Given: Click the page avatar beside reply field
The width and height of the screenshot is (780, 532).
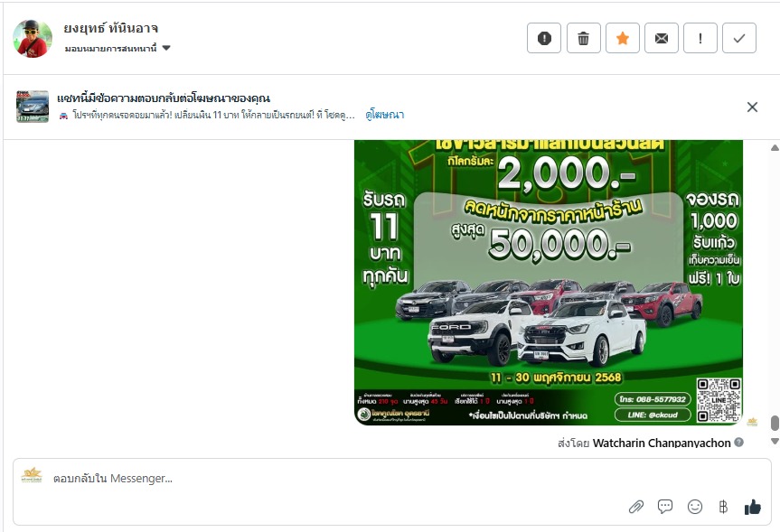Looking at the screenshot, I should pos(32,476).
